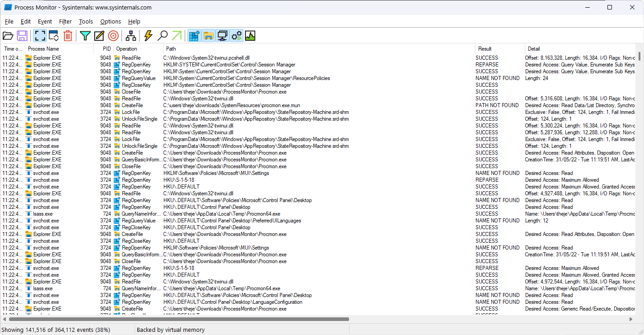Click the detail 'Offset: 8,163,328' cell
Image resolution: width=644 pixels, height=335 pixels.
[x=580, y=58]
